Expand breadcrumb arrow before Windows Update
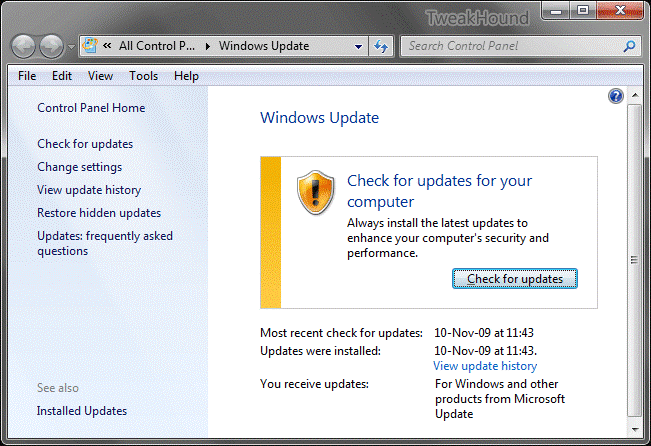Screen dimensions: 651x446 [x=208, y=46]
